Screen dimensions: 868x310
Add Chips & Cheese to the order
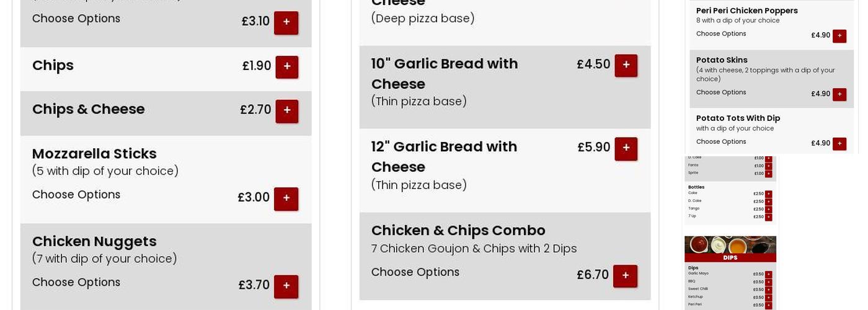(x=286, y=111)
